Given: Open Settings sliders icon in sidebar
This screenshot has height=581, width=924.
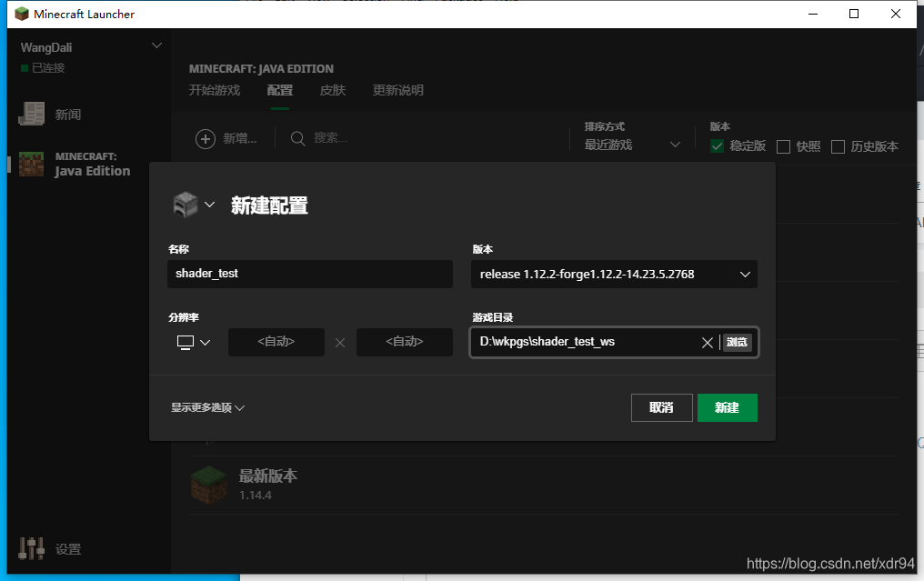Looking at the screenshot, I should coord(31,548).
